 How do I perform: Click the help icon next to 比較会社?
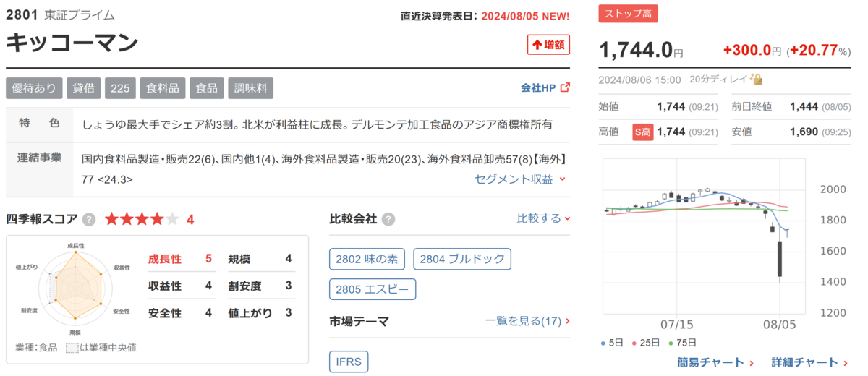point(388,219)
